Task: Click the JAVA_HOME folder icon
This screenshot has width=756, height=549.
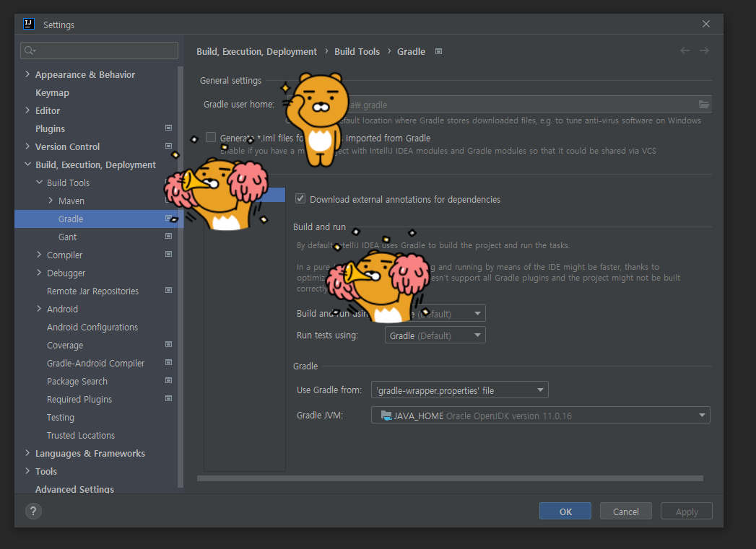Action: 386,415
